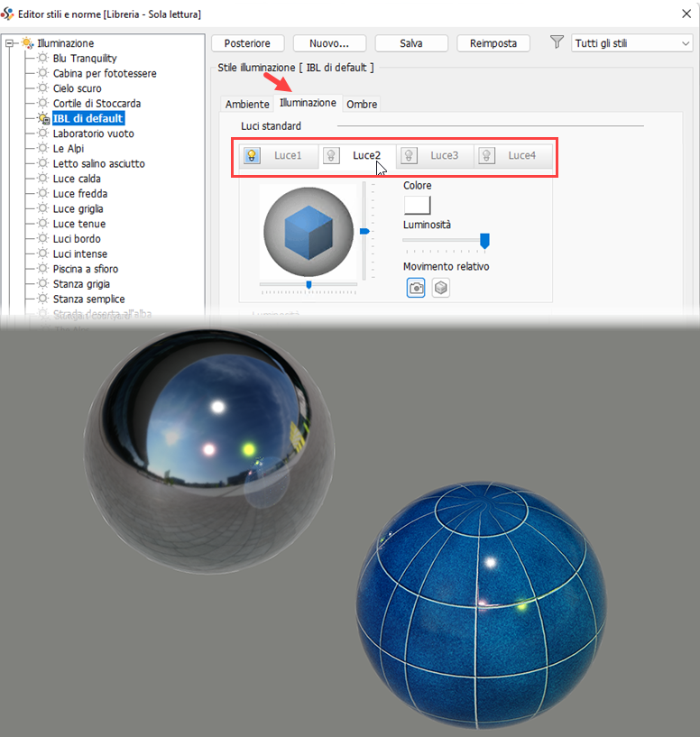Switch to the Illuminazione tab

pyautogui.click(x=308, y=103)
